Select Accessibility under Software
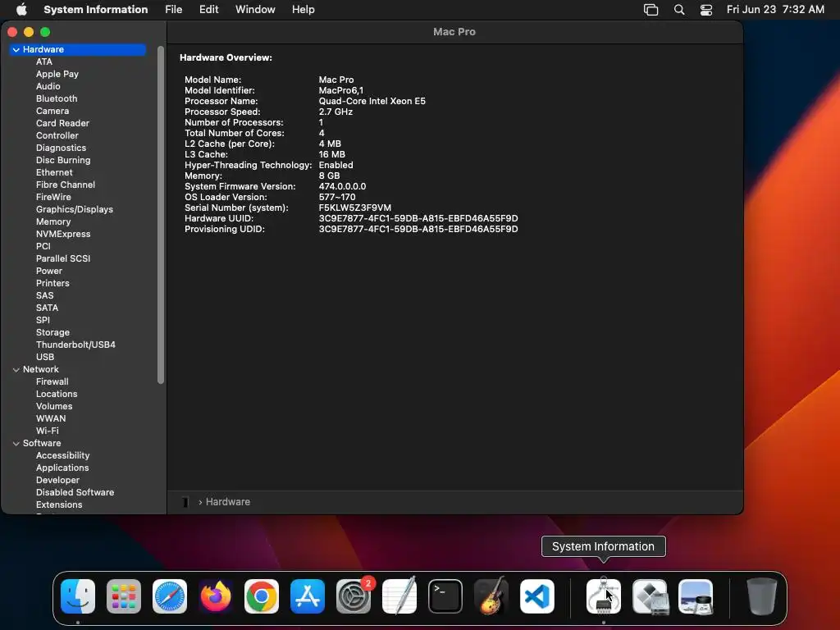840x630 pixels. pyautogui.click(x=62, y=456)
